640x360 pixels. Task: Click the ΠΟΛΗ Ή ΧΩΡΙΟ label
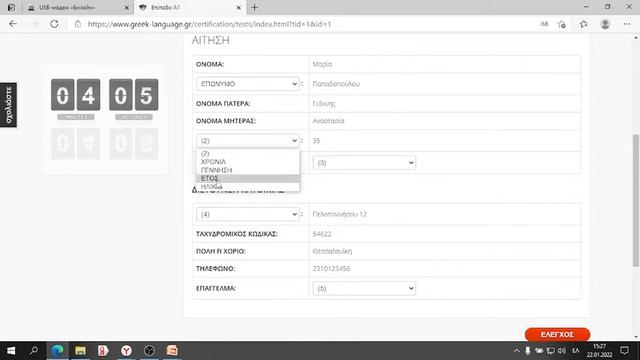pos(221,251)
